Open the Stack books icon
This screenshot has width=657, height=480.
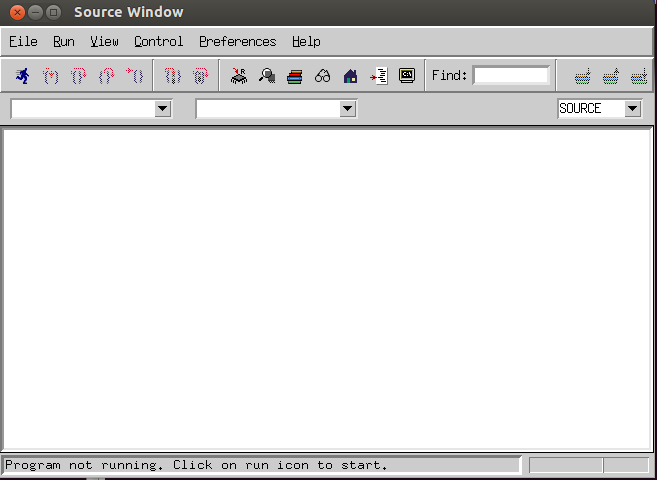295,77
